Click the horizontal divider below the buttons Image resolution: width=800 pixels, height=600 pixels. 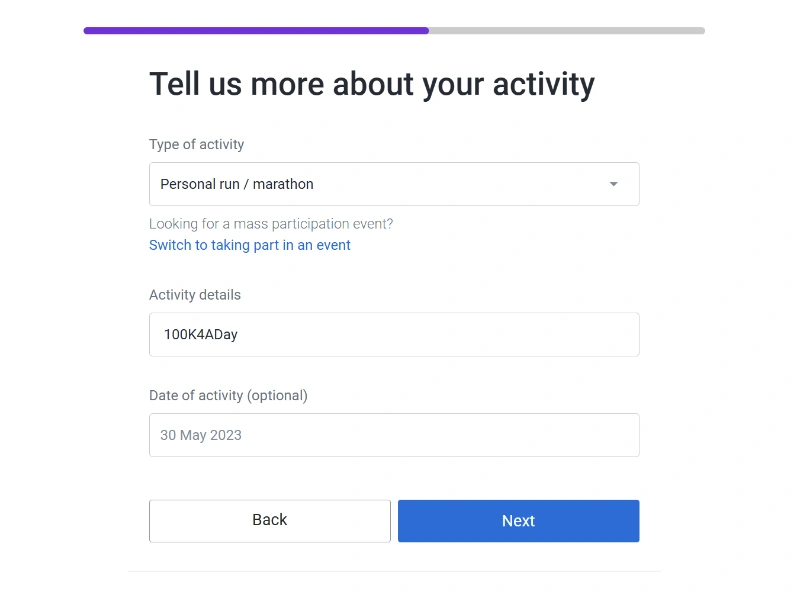tap(394, 571)
